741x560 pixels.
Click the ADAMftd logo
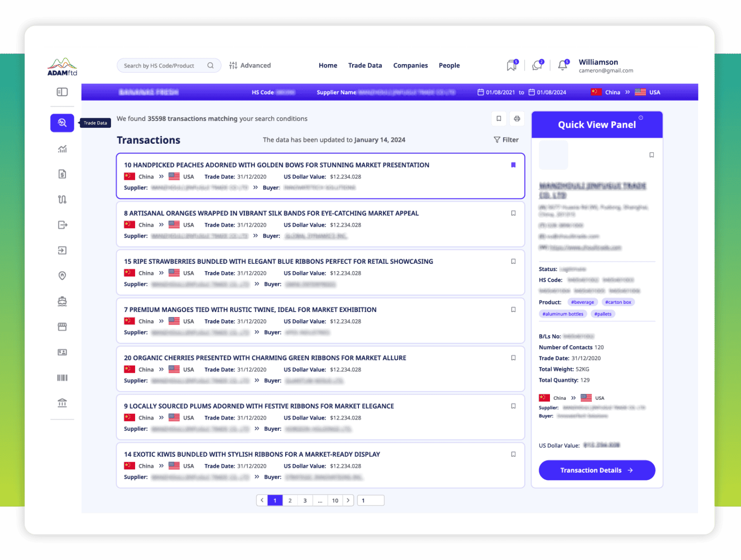pos(62,67)
